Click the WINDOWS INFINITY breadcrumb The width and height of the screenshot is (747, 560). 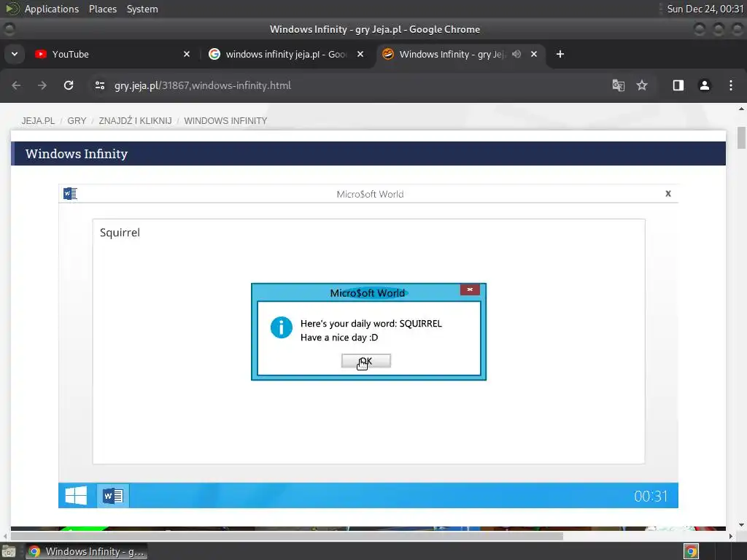click(225, 121)
